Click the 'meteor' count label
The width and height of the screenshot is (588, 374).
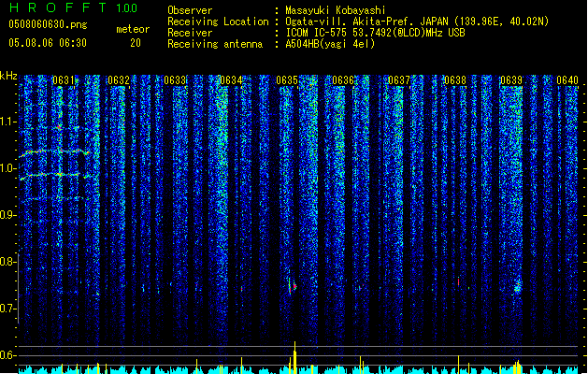point(133,29)
